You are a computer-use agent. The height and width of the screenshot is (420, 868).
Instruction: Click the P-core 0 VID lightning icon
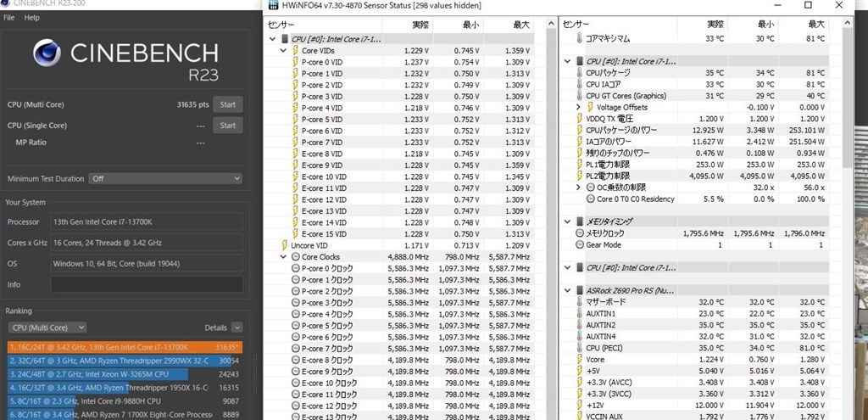click(296, 62)
